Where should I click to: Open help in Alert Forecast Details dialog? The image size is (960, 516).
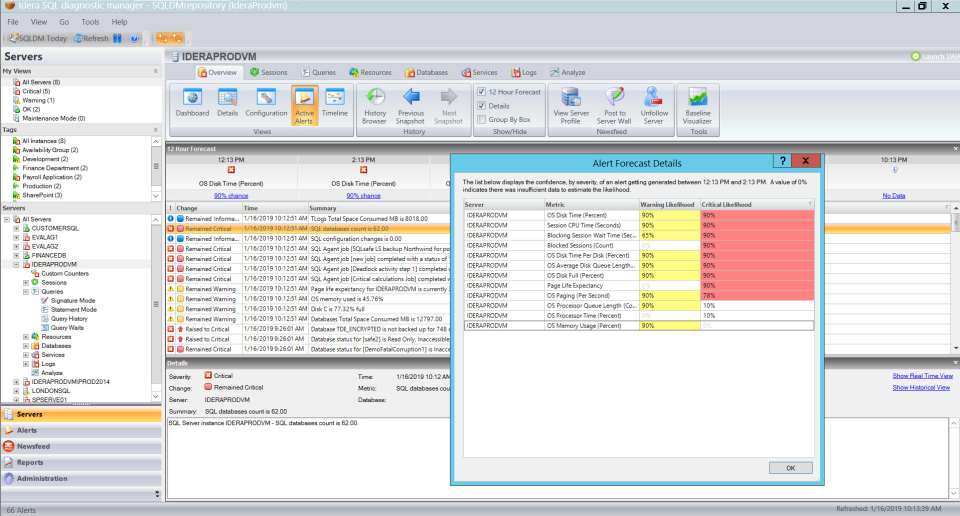click(782, 161)
